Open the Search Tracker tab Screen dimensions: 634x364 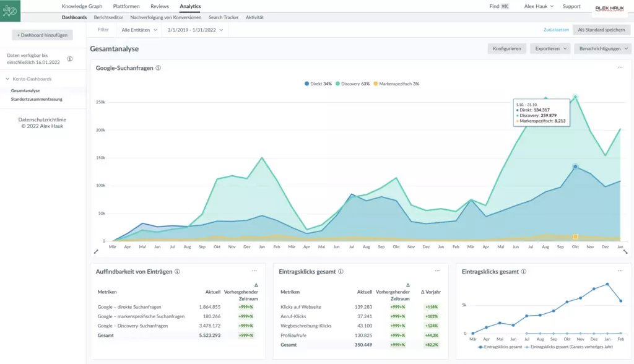coord(224,17)
